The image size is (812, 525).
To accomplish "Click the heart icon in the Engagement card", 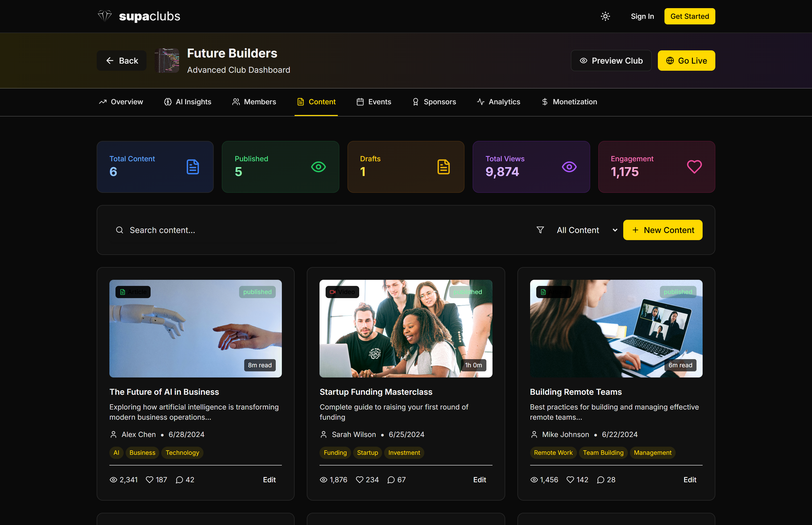I will [694, 167].
